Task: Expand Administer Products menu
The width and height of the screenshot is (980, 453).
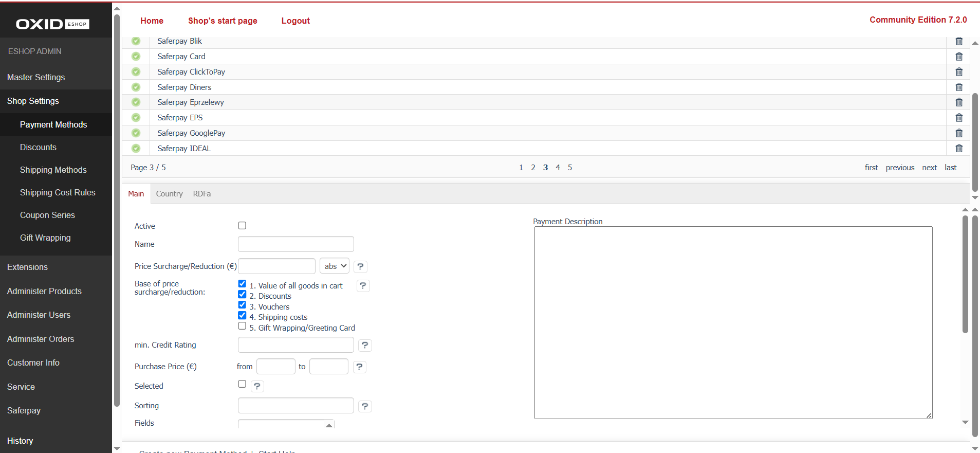Action: pos(44,291)
